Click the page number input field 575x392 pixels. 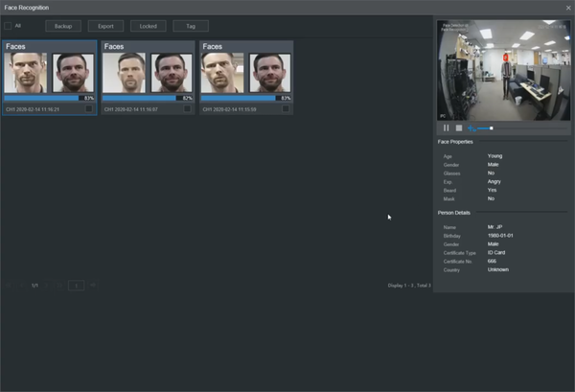click(77, 286)
